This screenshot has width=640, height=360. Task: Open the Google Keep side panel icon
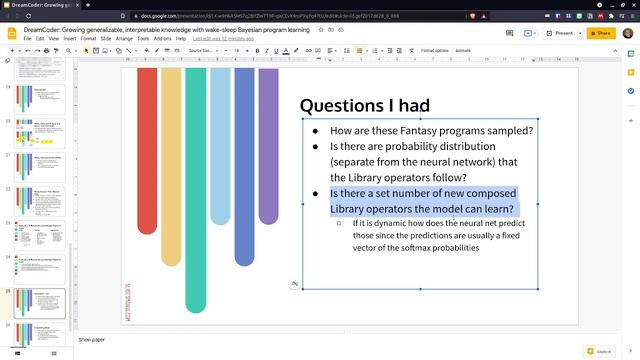[631, 72]
